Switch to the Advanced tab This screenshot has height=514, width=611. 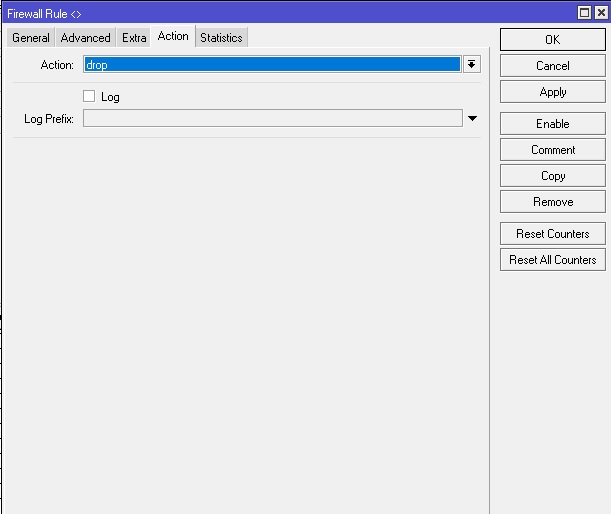[x=85, y=38]
